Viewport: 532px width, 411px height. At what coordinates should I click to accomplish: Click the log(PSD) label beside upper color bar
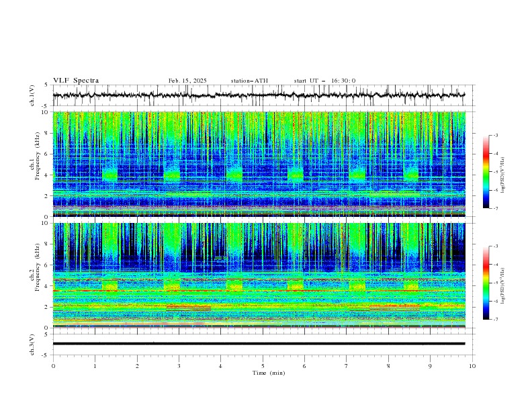[x=502, y=175]
